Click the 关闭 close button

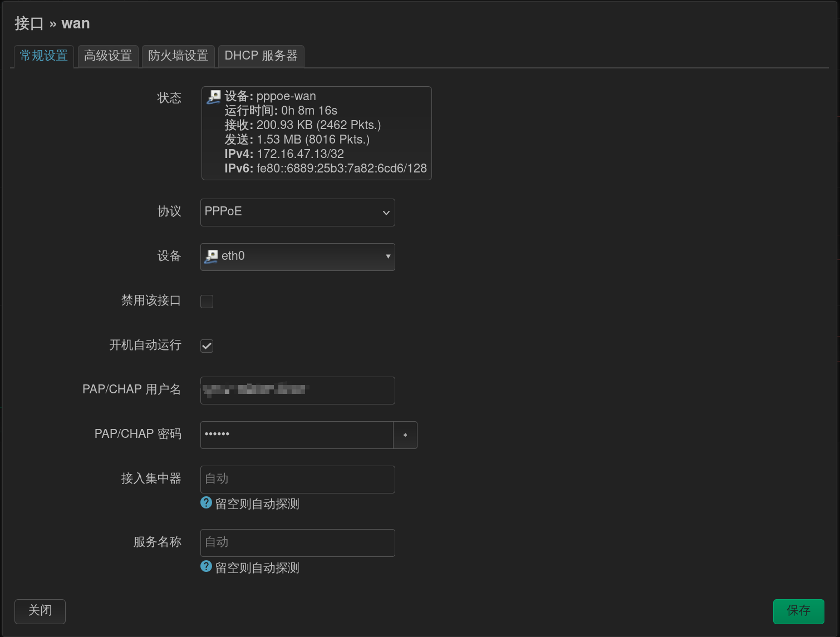pos(40,611)
